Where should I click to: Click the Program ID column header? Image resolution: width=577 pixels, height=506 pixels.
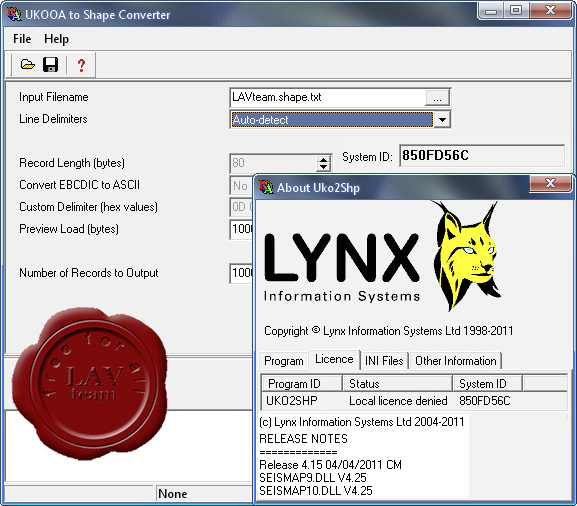(301, 383)
